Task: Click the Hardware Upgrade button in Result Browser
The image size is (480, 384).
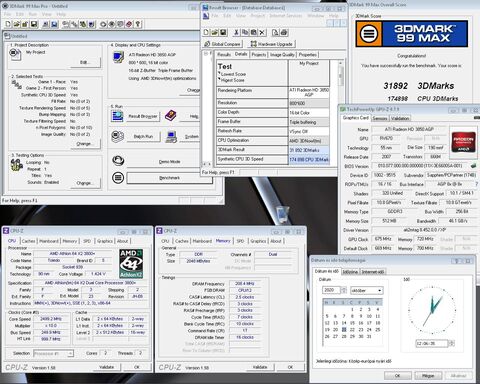Action: (272, 44)
